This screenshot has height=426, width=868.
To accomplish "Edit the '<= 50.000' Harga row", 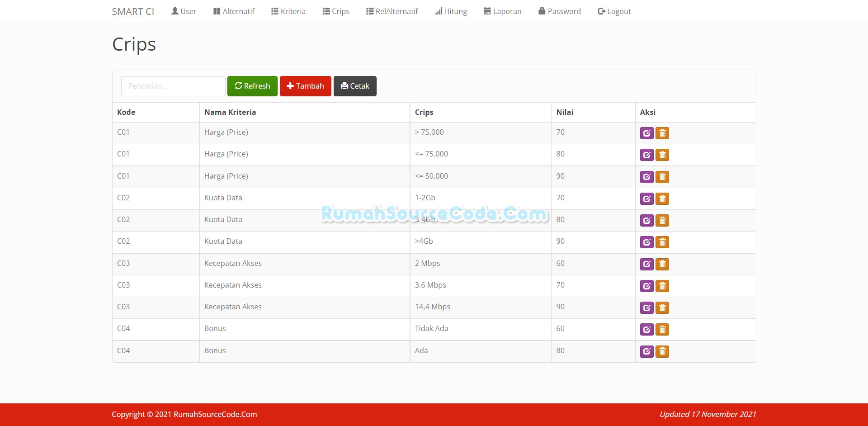I will (x=646, y=177).
